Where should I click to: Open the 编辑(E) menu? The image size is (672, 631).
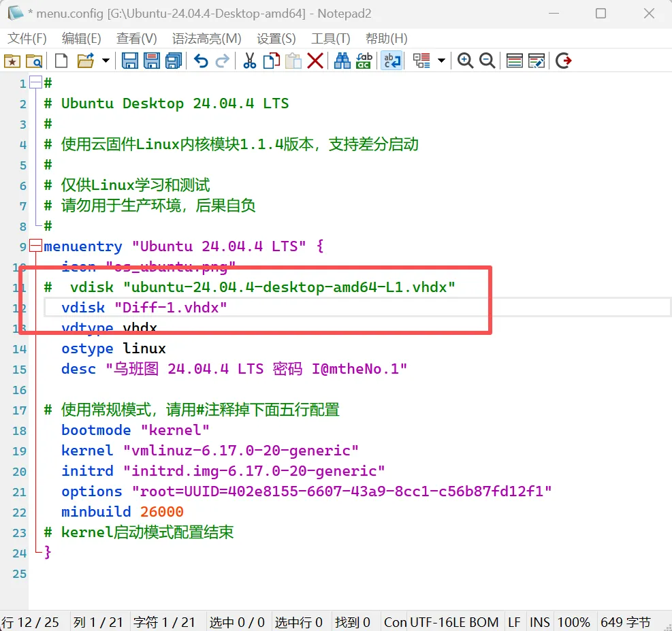82,39
